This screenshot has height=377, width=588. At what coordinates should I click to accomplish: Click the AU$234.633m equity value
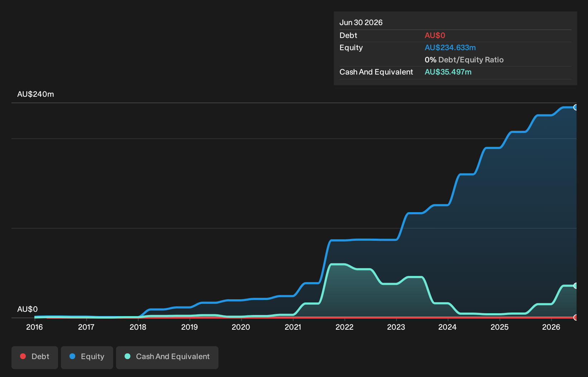click(x=450, y=48)
